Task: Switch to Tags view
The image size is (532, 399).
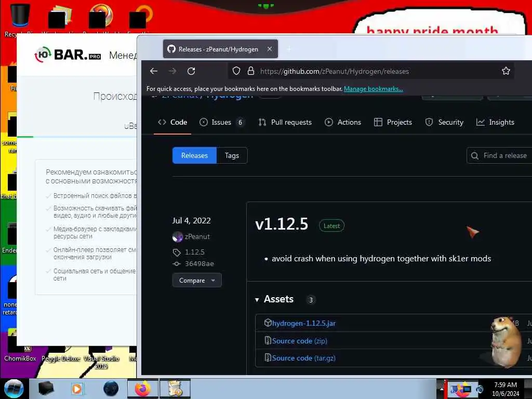Action: coord(232,155)
